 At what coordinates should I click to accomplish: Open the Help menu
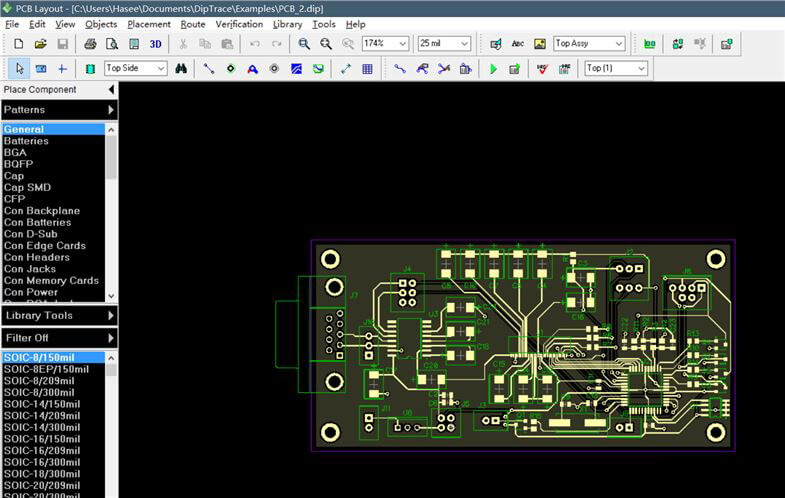[x=355, y=24]
